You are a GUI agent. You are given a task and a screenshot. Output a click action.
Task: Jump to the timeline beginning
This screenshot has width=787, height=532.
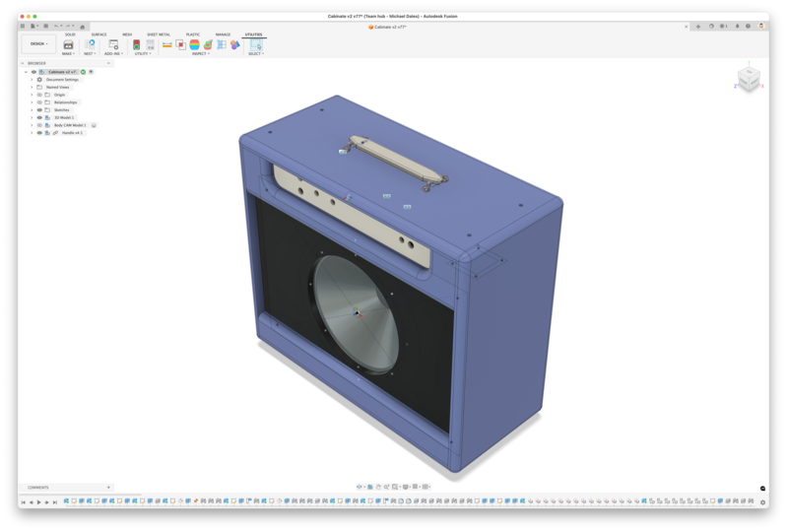(23, 501)
